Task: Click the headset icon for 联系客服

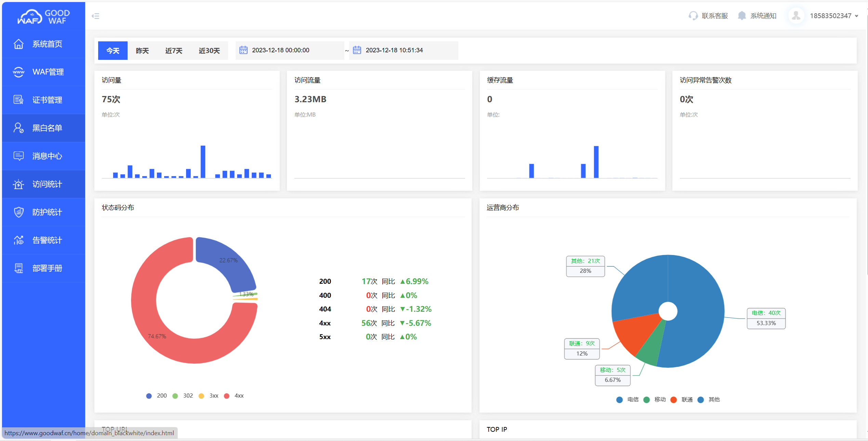Action: tap(693, 16)
